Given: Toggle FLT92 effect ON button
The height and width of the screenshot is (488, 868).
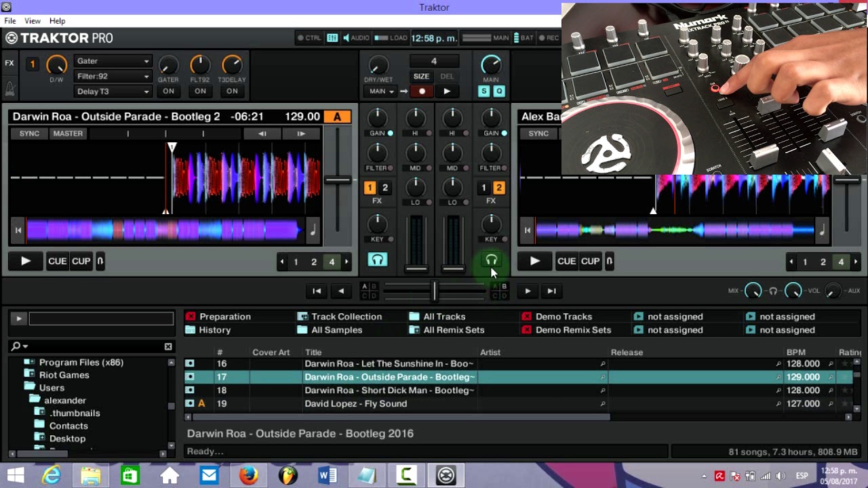Looking at the screenshot, I should (200, 91).
